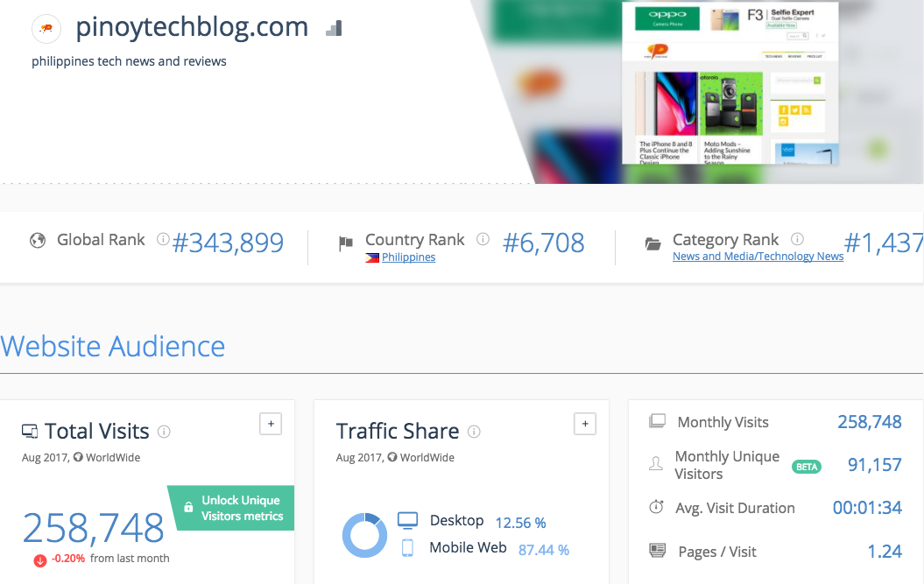Viewport: 924px width, 584px height.
Task: Click the monitor icon beside Total Visits
Action: coord(30,432)
